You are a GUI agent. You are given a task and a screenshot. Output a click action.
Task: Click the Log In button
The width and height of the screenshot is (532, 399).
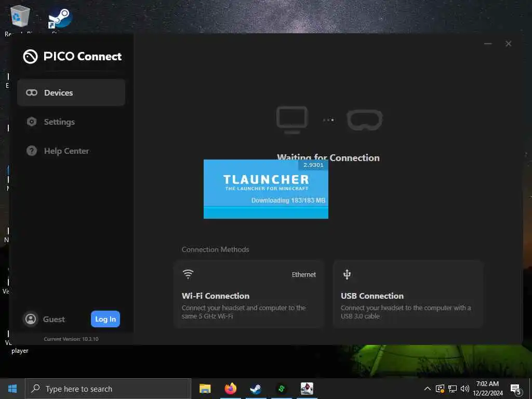(x=105, y=319)
